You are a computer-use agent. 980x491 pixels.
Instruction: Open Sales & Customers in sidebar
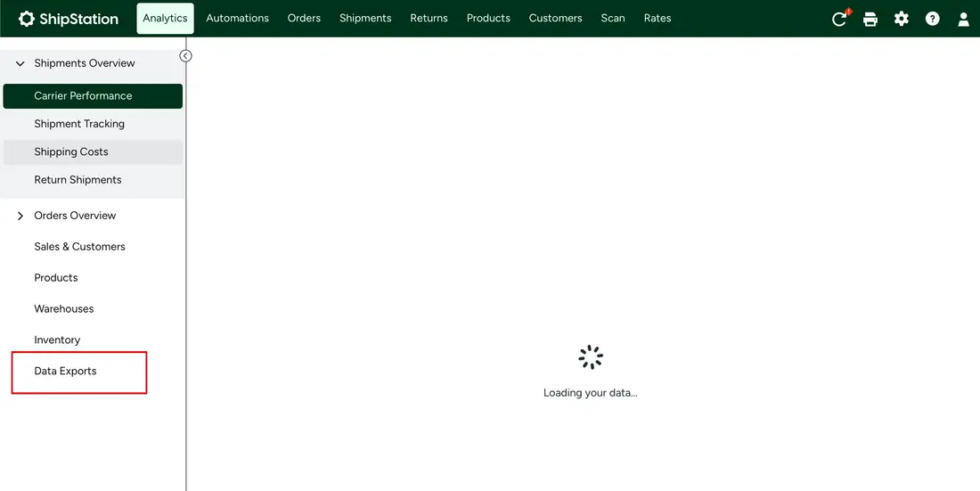[79, 247]
